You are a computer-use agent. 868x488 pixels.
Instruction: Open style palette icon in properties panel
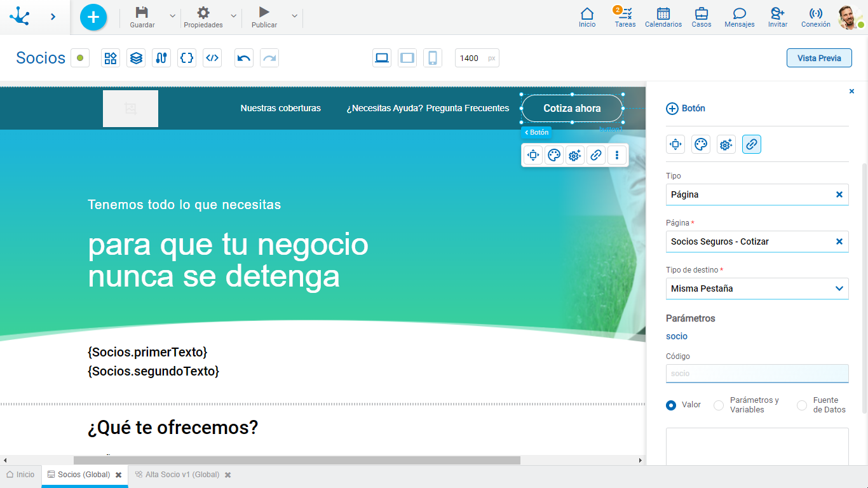click(701, 144)
